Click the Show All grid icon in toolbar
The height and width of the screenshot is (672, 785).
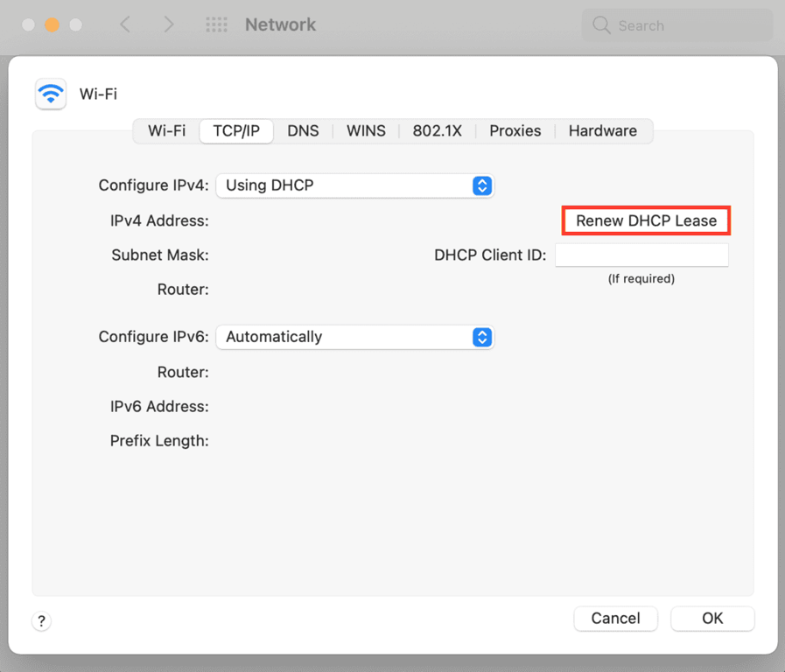click(x=216, y=24)
